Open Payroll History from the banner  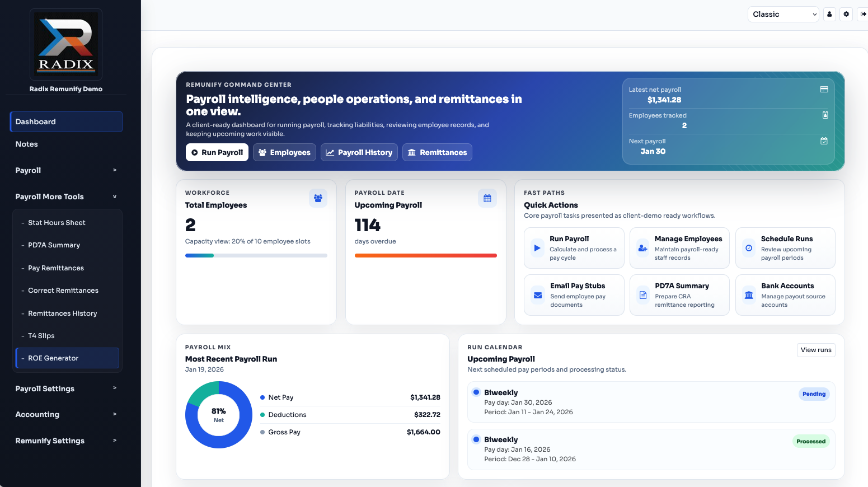click(359, 152)
